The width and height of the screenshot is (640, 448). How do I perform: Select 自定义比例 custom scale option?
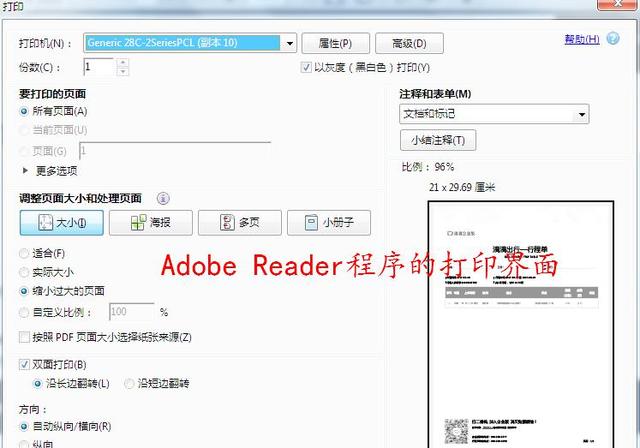[x=24, y=313]
